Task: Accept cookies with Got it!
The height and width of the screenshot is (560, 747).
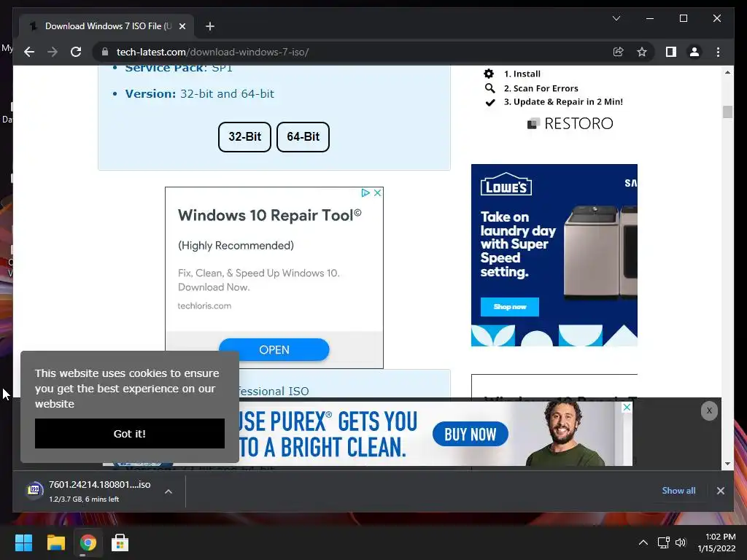Action: [x=130, y=433]
